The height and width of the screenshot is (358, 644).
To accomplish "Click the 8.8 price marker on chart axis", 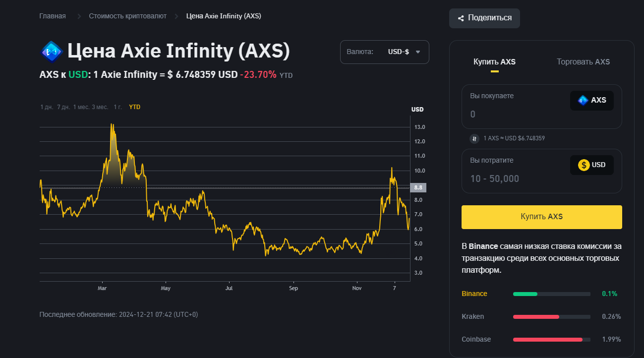I will [418, 187].
